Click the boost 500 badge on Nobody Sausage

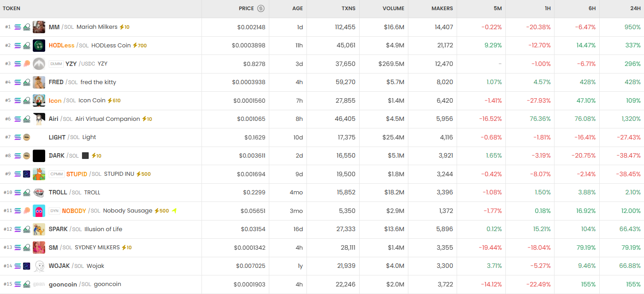(x=162, y=211)
